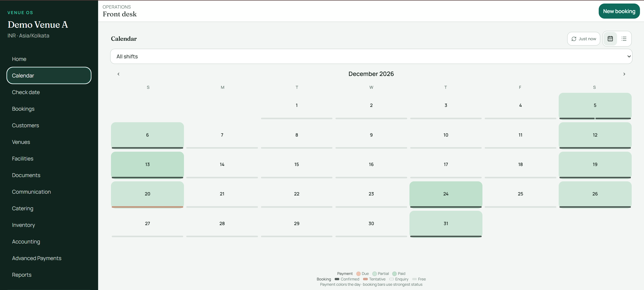
Task: Open the All shifts dropdown
Action: pyautogui.click(x=371, y=56)
